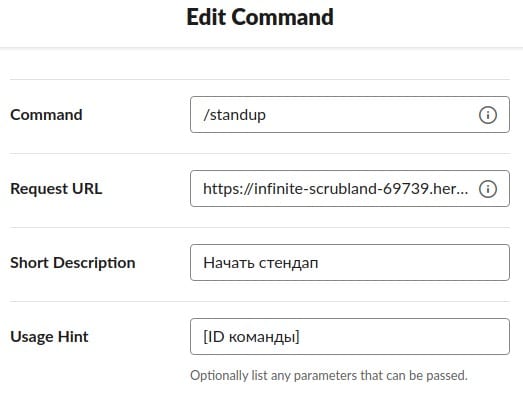523x396 pixels.
Task: Click the /standup command text
Action: [x=234, y=115]
